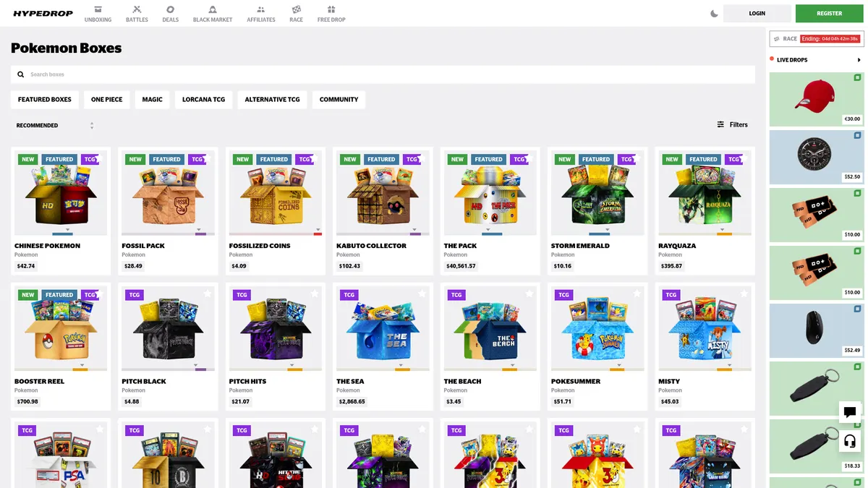The height and width of the screenshot is (488, 868).
Task: Go to Deals in the top navigation
Action: pyautogui.click(x=170, y=14)
